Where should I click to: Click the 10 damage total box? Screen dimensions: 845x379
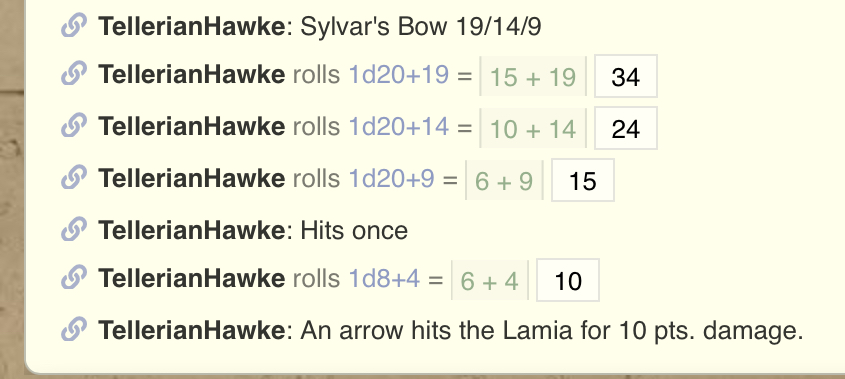point(568,280)
